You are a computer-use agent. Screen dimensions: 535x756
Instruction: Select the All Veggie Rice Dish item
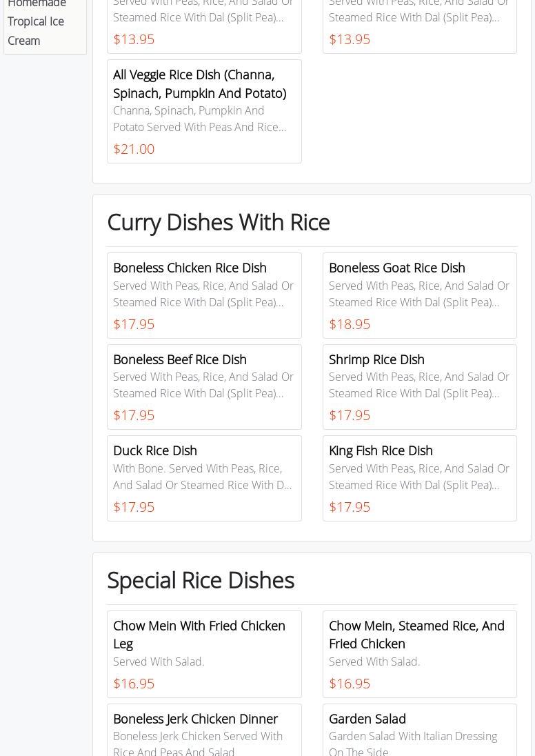pos(199,83)
